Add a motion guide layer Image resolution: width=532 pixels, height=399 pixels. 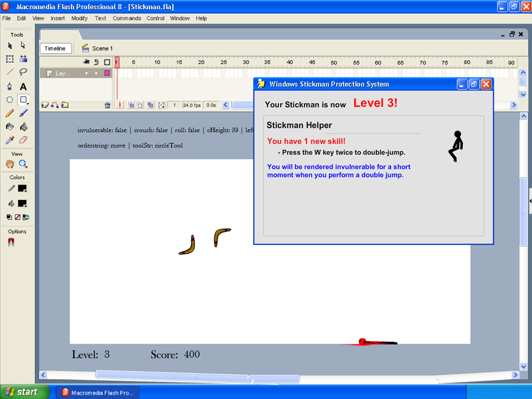click(55, 105)
